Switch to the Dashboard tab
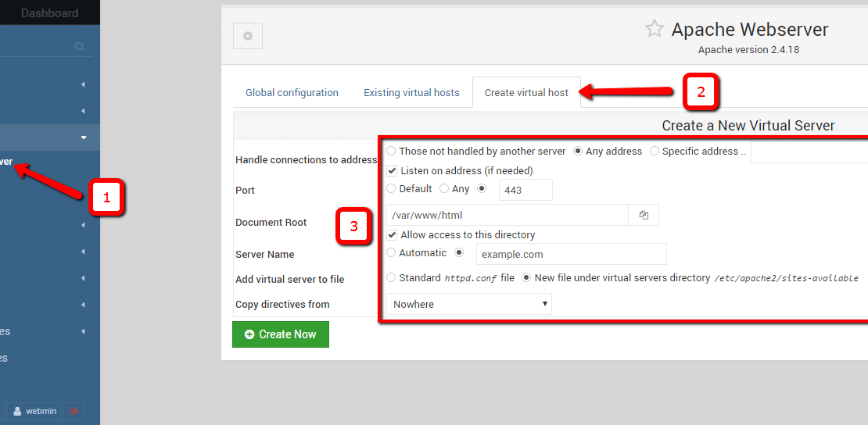 click(x=49, y=12)
